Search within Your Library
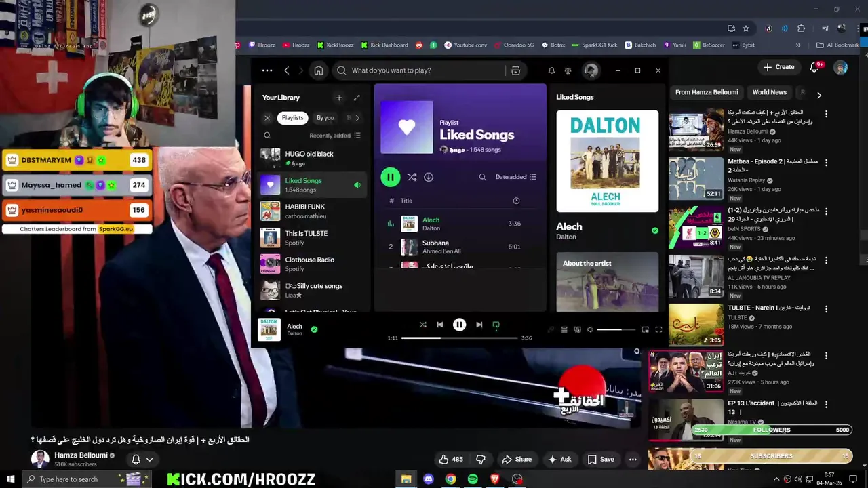The image size is (868, 488). point(267,136)
